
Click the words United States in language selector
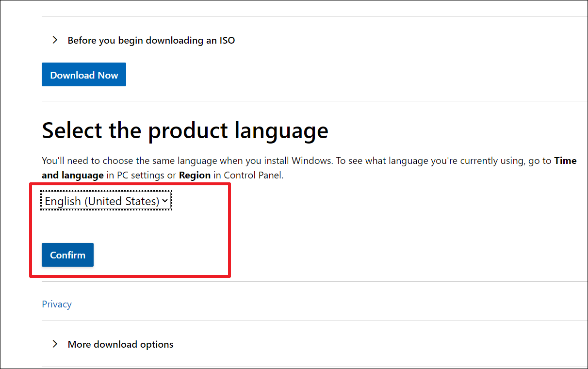[122, 201]
